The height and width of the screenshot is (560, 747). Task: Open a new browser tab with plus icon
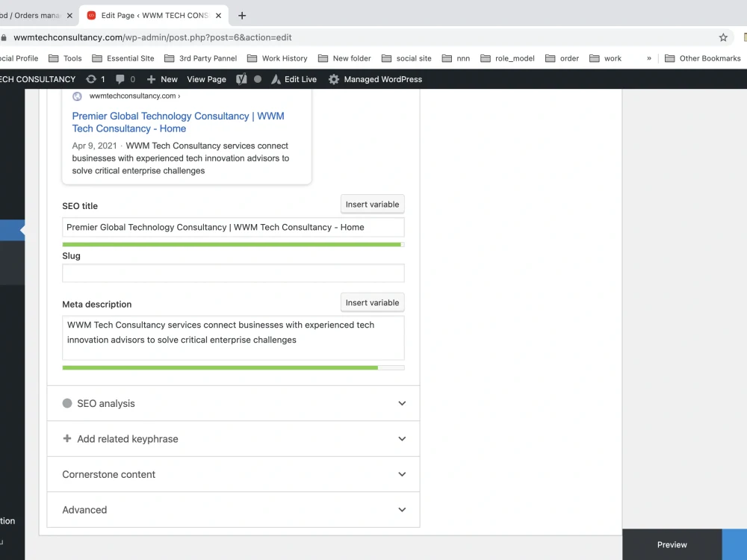(x=242, y=16)
